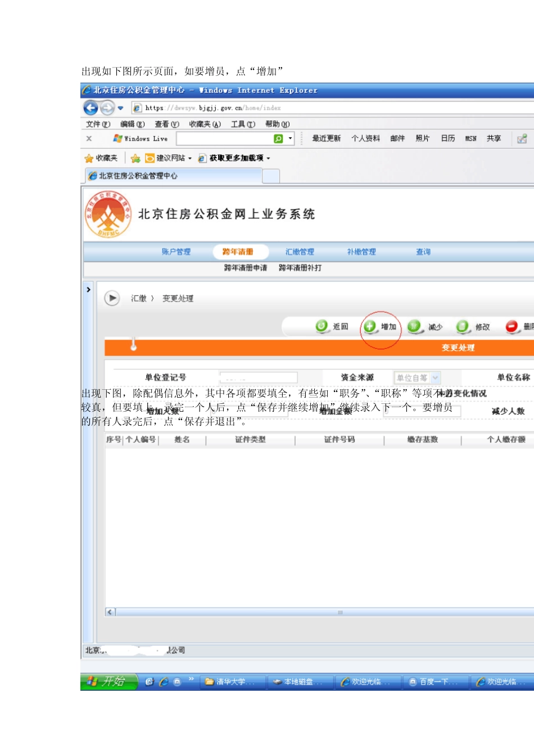Image resolution: width=534 pixels, height=756 pixels.
Task: Click the 姓名 column header
Action: point(182,440)
